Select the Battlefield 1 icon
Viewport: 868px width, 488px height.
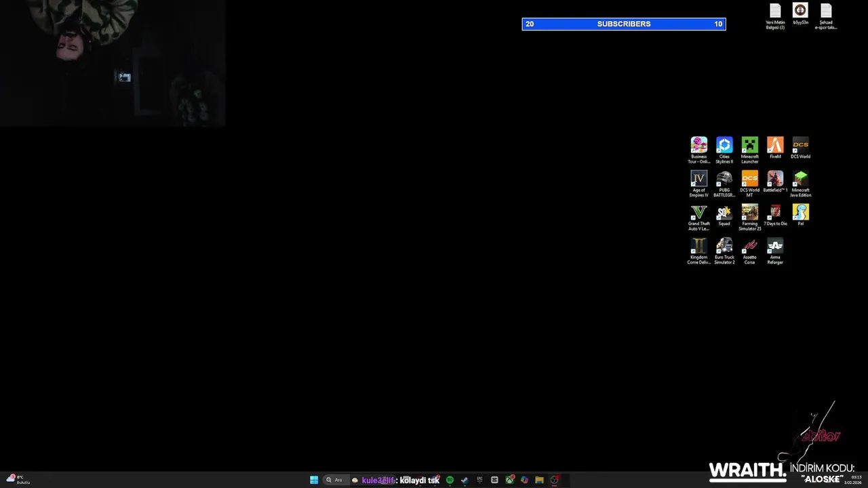tap(775, 182)
